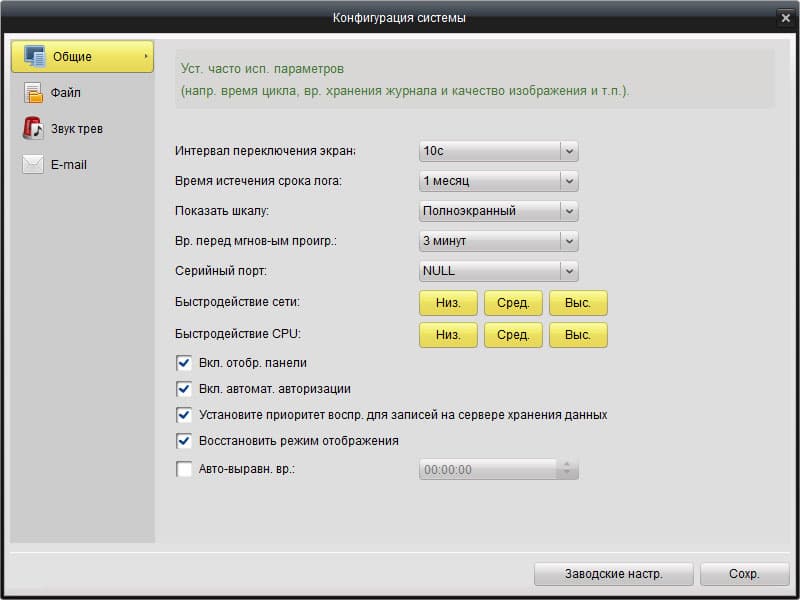Image resolution: width=800 pixels, height=600 pixels.
Task: Click the Быстродействие сети label
Action: 237,302
